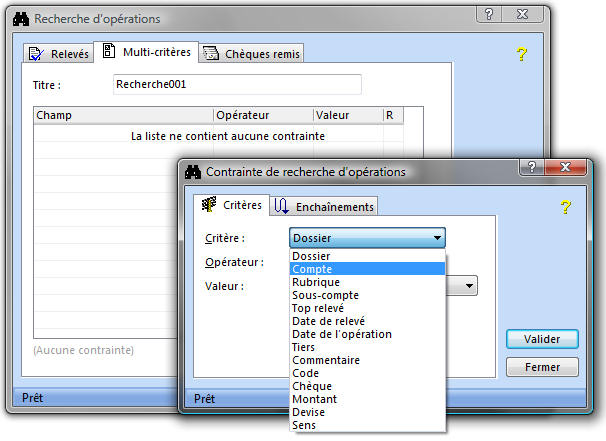Select Date de l'opération in the list

click(x=341, y=334)
